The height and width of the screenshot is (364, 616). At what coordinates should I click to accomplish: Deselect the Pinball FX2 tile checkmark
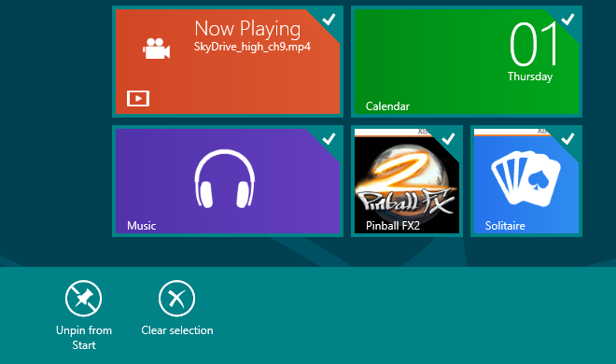(448, 138)
